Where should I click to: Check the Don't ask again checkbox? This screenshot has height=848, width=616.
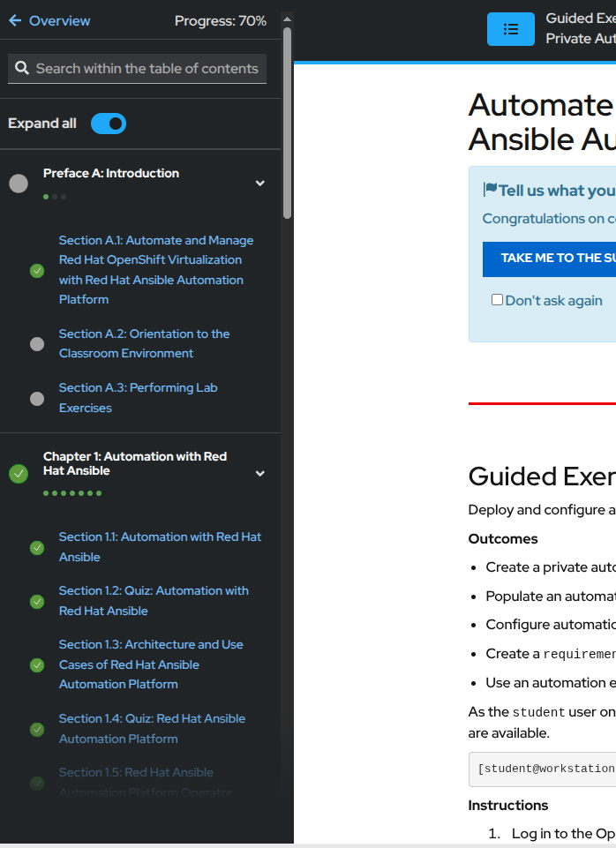(497, 300)
